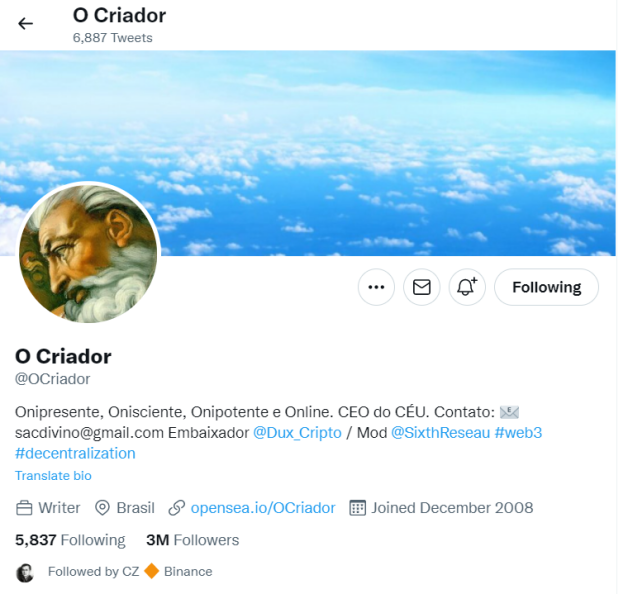628x594 pixels.
Task: Open the Followed by CZ Binance text
Action: 130,572
